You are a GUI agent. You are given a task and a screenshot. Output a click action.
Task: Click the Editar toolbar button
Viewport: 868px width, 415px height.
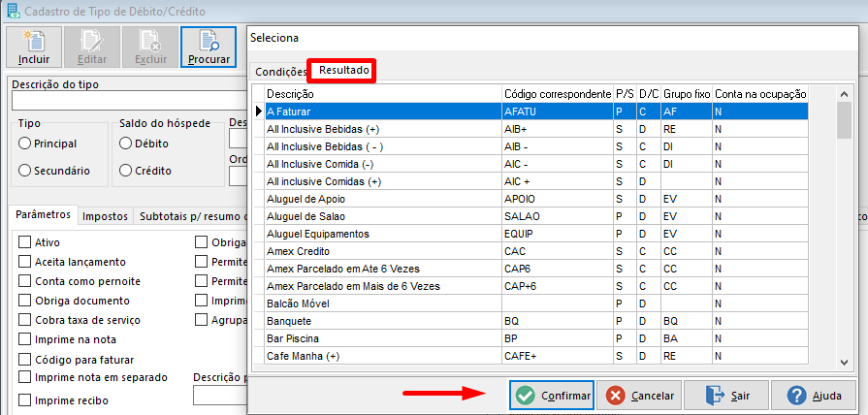coord(92,48)
